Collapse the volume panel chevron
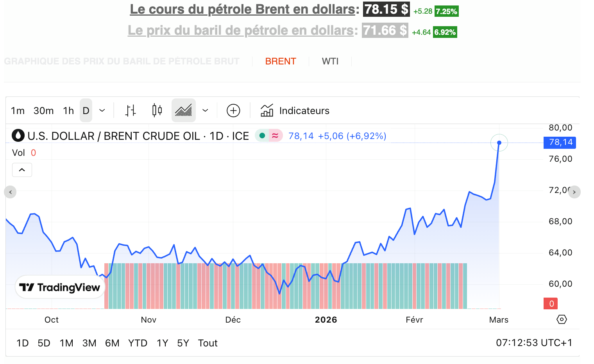The width and height of the screenshot is (594, 364). coord(22,170)
